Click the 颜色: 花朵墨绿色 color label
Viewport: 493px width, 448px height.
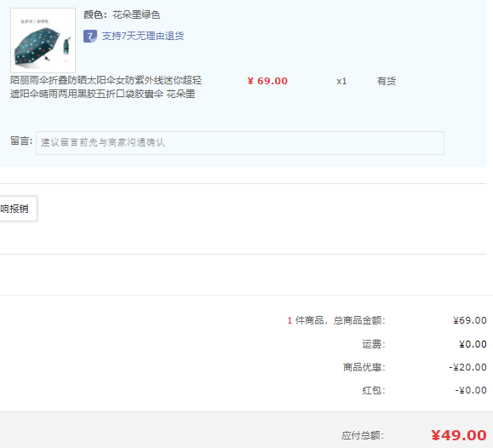[122, 14]
